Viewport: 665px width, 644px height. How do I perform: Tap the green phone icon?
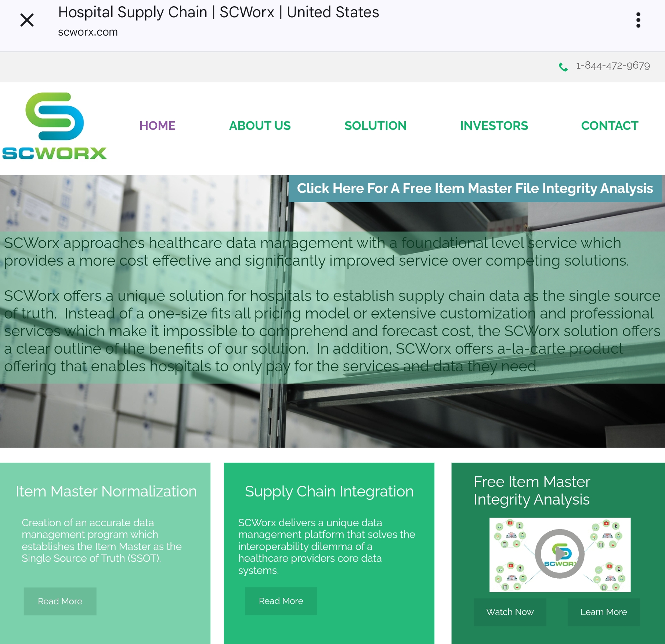point(563,66)
